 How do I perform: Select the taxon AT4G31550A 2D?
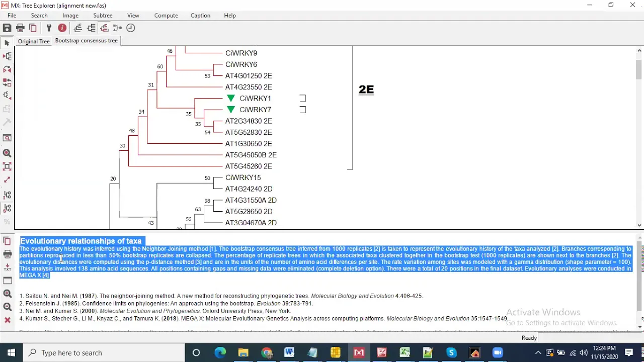251,200
